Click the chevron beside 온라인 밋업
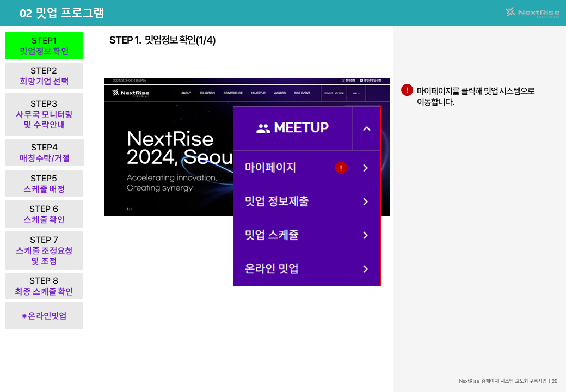Viewport: 566px width, 392px height. [365, 269]
